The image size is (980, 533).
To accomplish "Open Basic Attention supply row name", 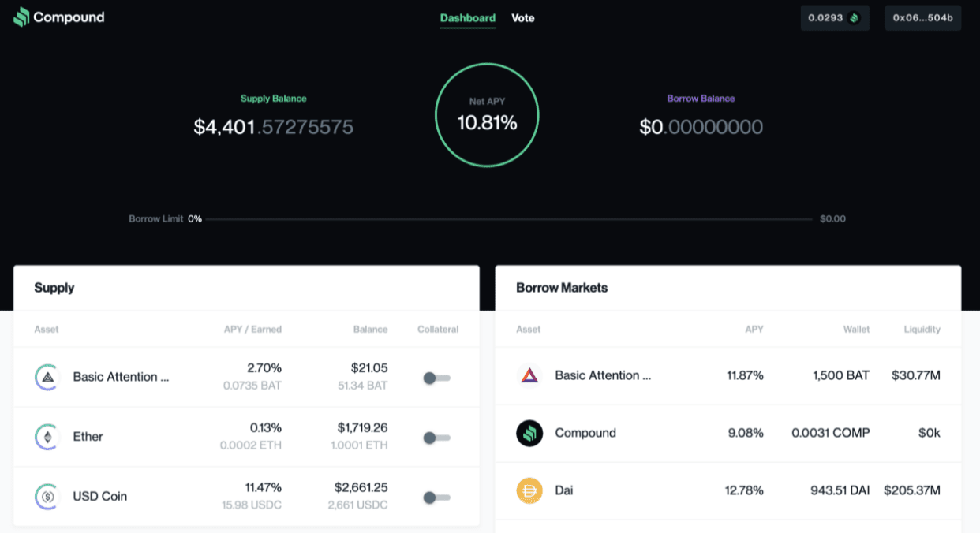I will pyautogui.click(x=121, y=377).
